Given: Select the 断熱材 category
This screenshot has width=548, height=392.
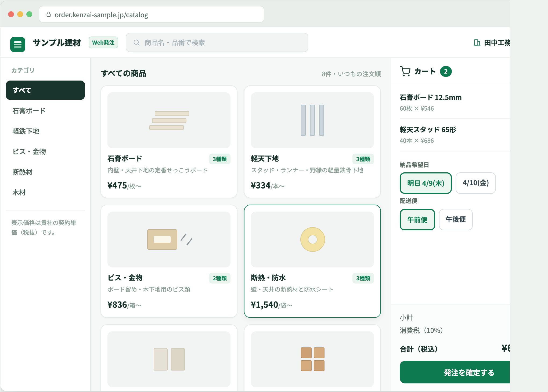Looking at the screenshot, I should pos(45,172).
